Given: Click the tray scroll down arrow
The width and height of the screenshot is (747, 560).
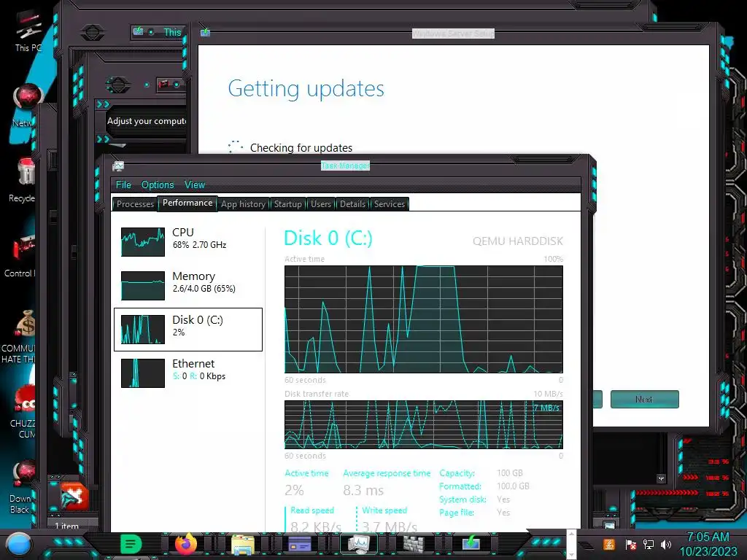Looking at the screenshot, I should tap(571, 555).
